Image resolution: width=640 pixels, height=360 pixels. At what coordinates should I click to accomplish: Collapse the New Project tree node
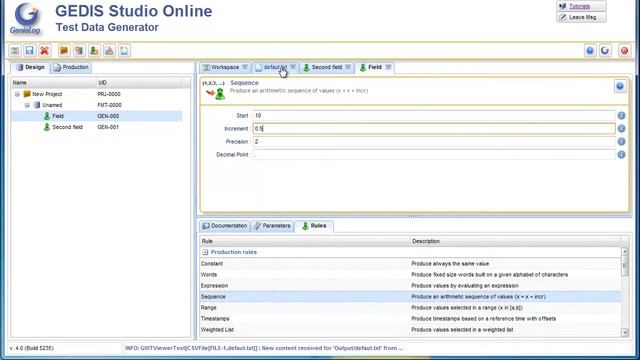[17, 94]
